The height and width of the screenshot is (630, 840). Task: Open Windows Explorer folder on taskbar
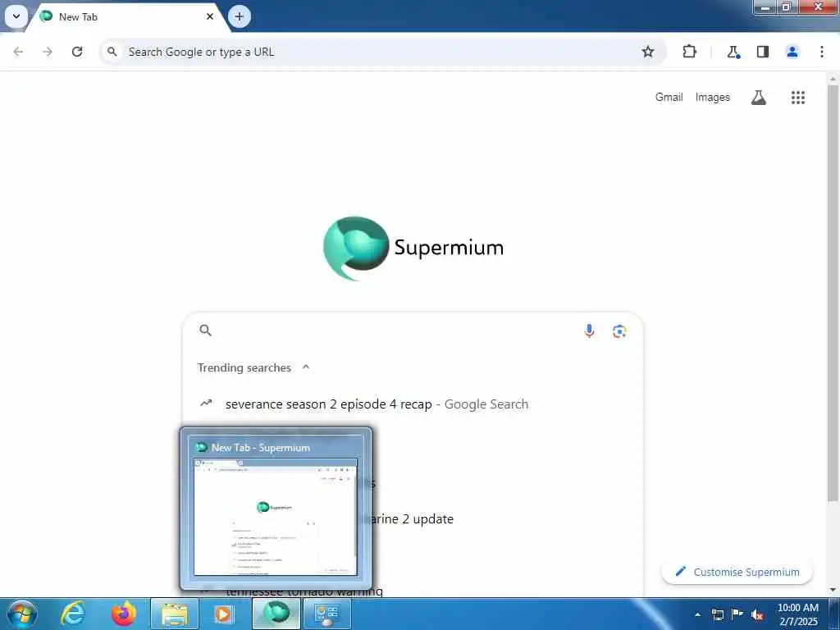click(175, 614)
